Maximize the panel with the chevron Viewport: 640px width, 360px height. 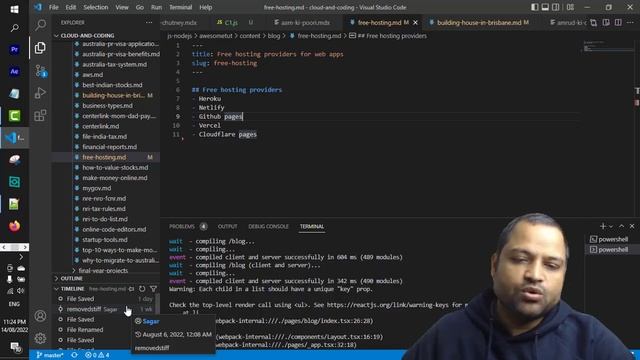click(x=622, y=226)
